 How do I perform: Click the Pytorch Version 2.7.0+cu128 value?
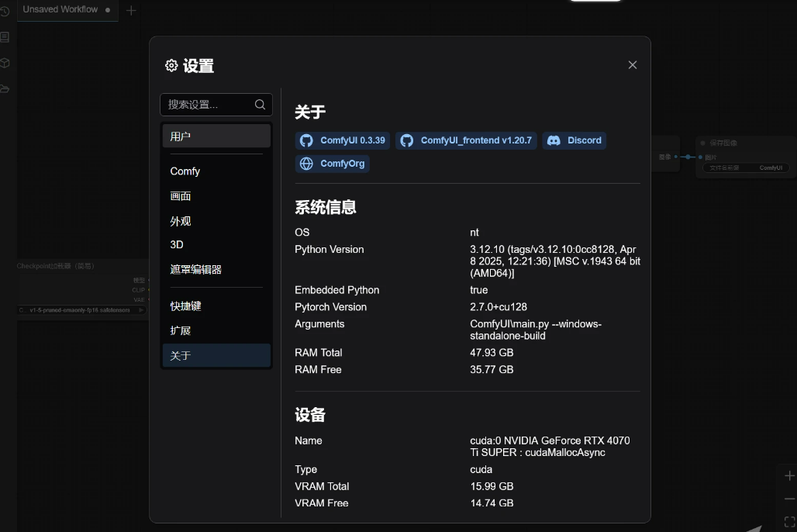click(x=498, y=307)
